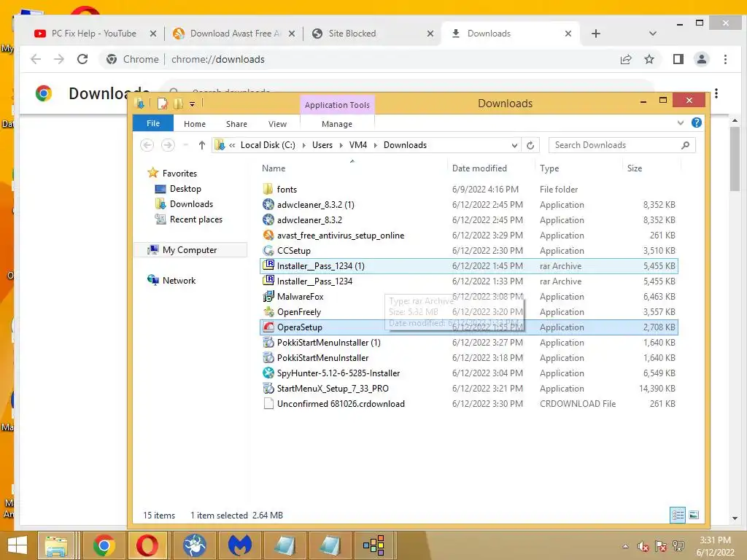Switch to the Home ribbon tab
The height and width of the screenshot is (560, 747).
tap(194, 124)
